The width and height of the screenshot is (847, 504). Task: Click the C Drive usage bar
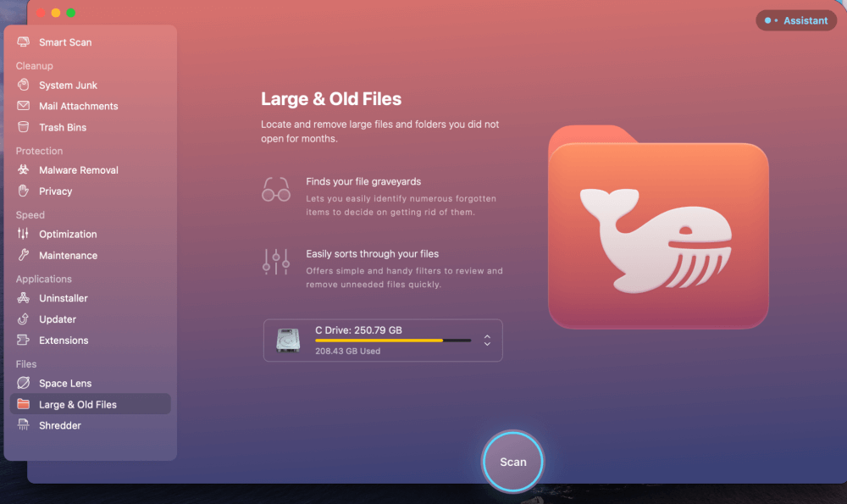pos(393,341)
